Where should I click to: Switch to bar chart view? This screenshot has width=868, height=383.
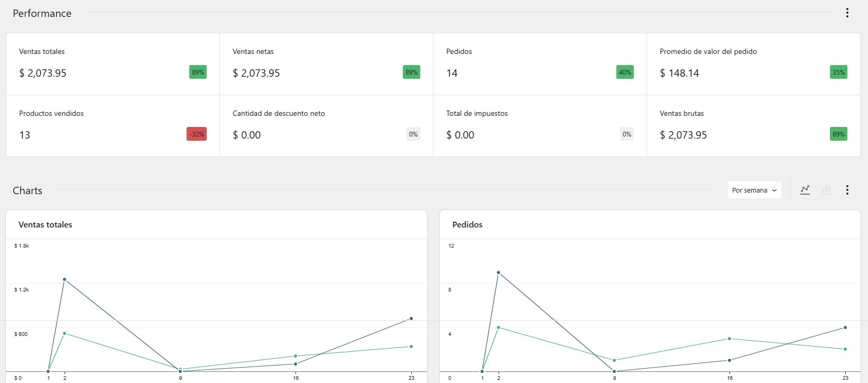click(x=826, y=190)
